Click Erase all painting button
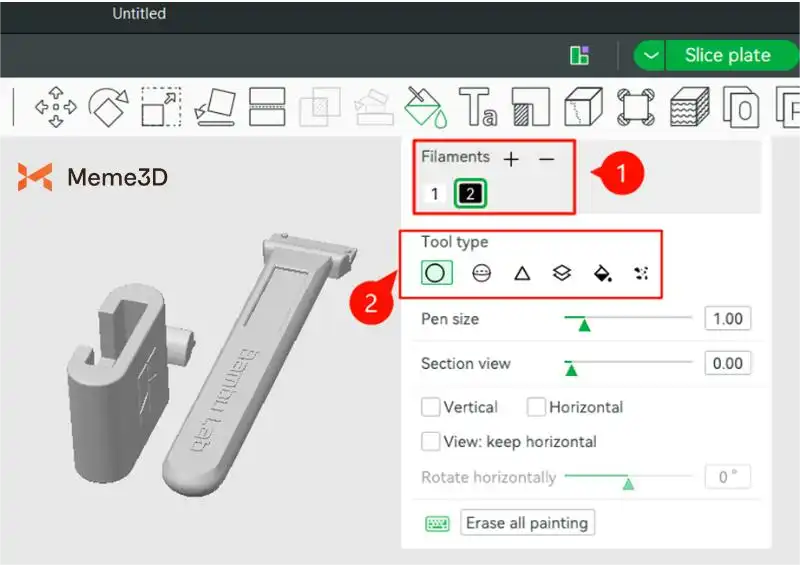This screenshot has height=565, width=800. [528, 523]
